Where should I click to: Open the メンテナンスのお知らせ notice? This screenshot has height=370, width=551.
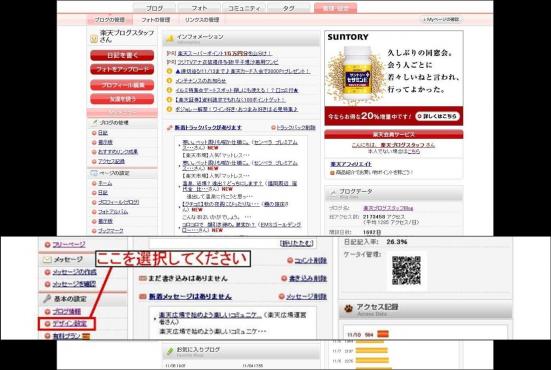click(x=200, y=81)
